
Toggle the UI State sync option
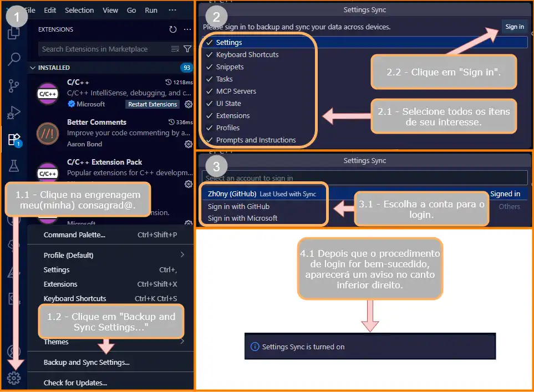pos(210,104)
